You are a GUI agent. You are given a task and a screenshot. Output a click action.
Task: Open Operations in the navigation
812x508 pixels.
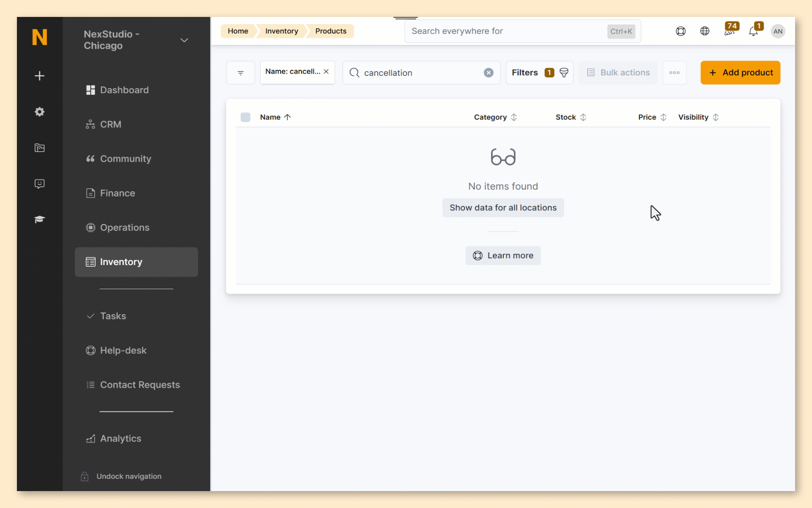pyautogui.click(x=136, y=227)
